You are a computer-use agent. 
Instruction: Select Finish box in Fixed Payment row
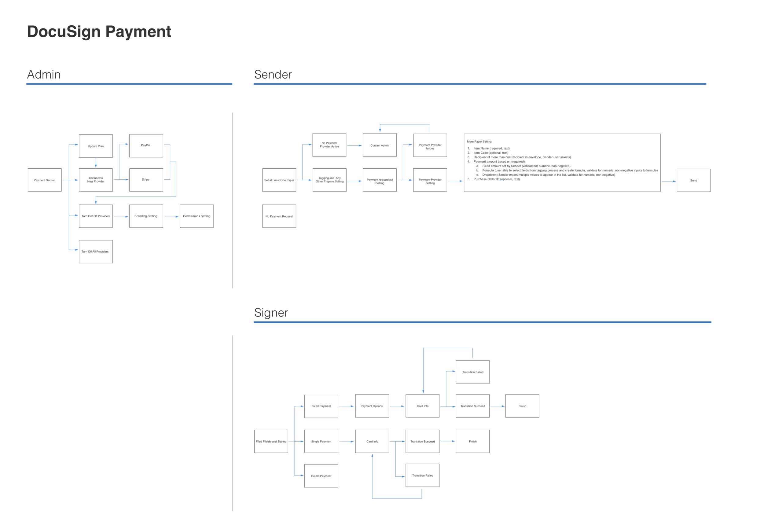[522, 406]
